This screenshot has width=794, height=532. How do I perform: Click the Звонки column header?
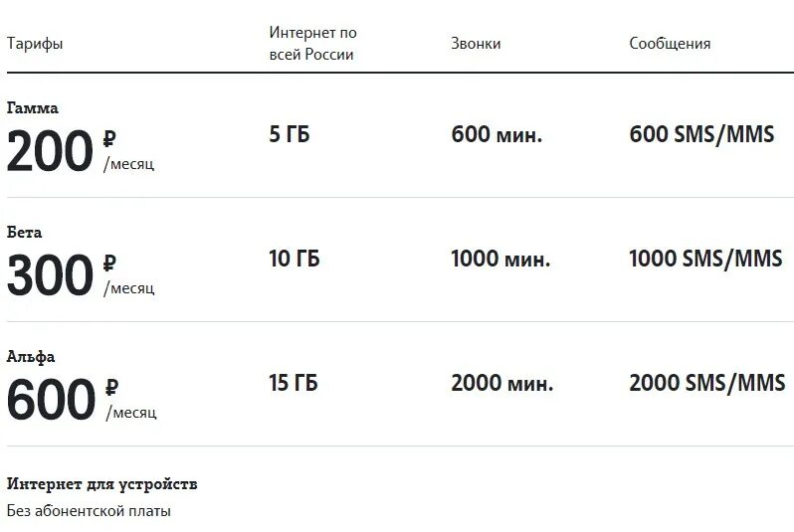pos(476,44)
